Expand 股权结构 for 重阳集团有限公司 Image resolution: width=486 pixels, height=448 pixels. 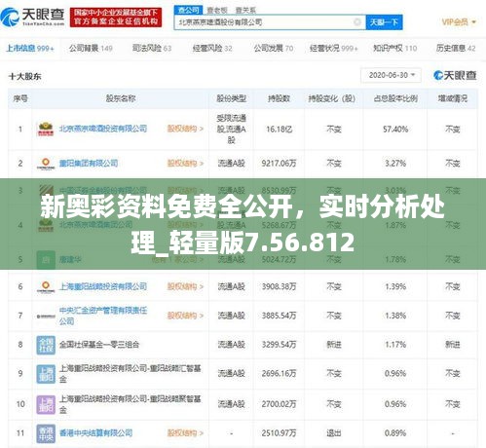(x=185, y=163)
